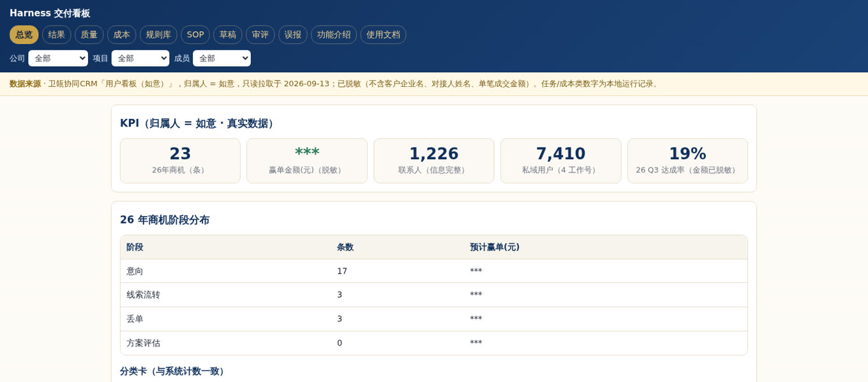Open the 功能介绍 tab
The height and width of the screenshot is (382, 868).
point(334,34)
